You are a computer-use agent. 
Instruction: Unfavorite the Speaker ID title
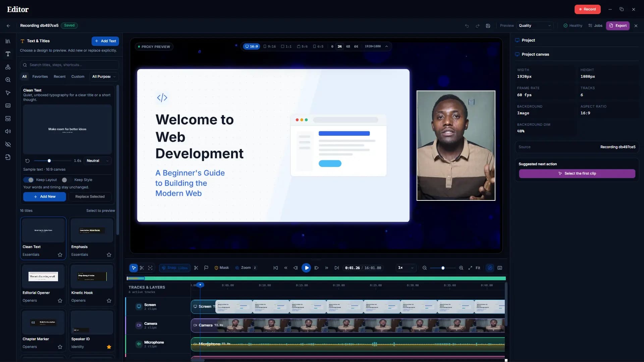tap(109, 347)
